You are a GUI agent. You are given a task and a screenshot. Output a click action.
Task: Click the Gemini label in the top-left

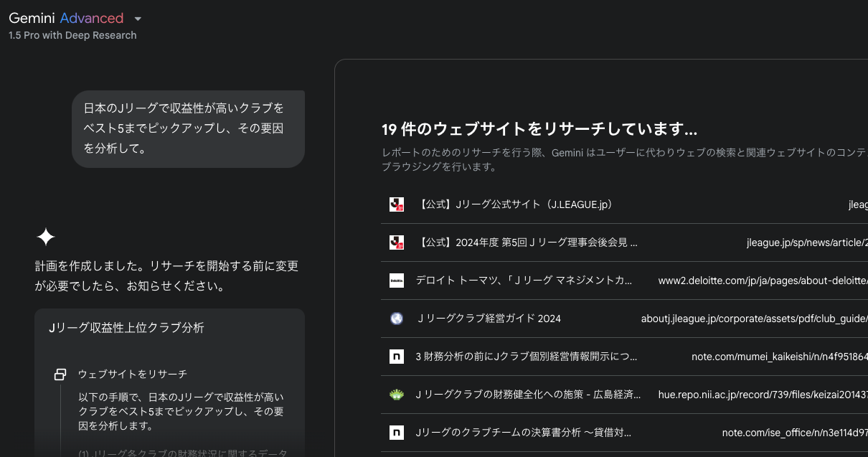32,18
